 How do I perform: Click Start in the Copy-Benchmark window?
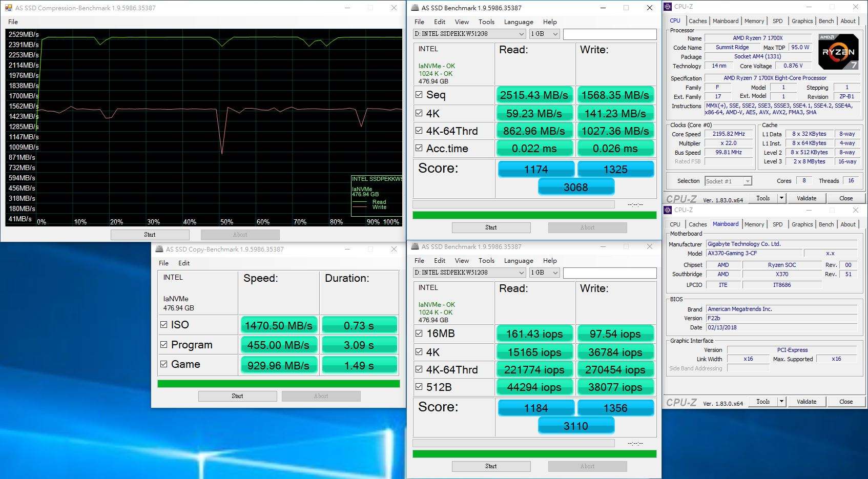pyautogui.click(x=237, y=396)
